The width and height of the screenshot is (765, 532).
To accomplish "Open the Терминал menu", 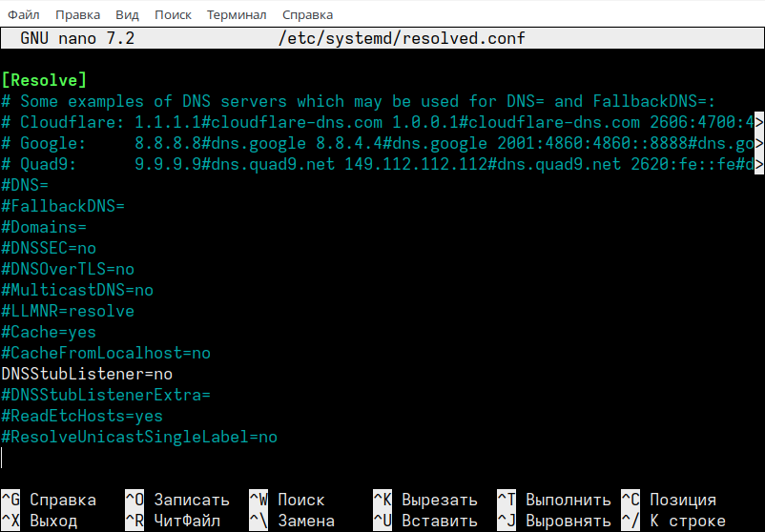I will 237,15.
